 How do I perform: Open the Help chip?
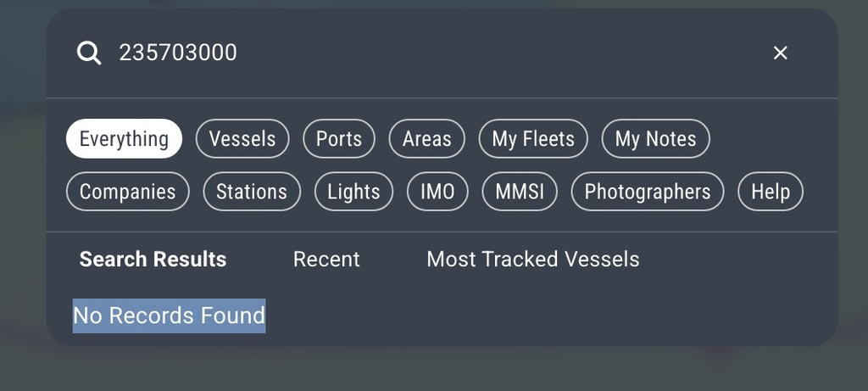click(x=770, y=192)
